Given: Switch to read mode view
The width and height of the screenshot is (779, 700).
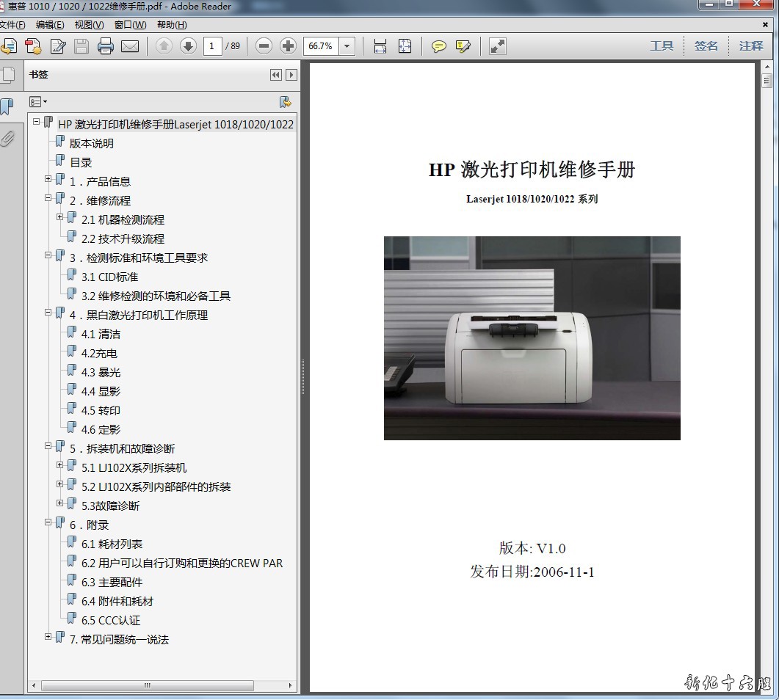Looking at the screenshot, I should click(x=498, y=46).
